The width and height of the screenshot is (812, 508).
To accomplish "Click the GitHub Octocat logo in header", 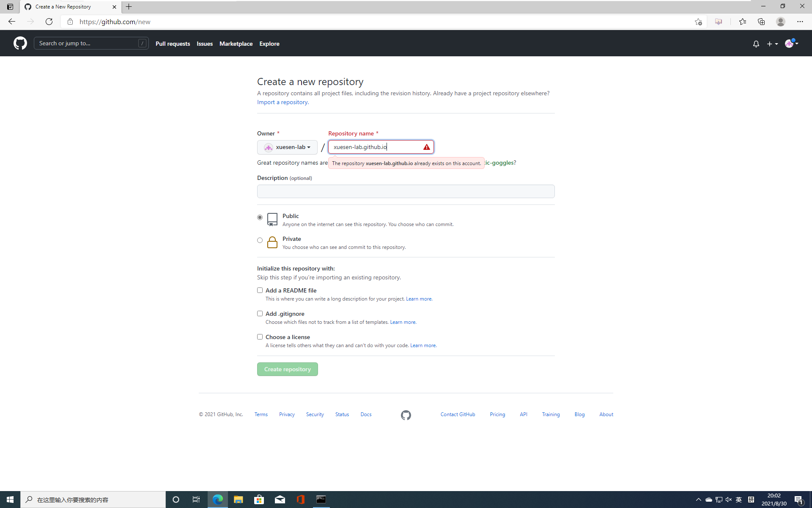I will 20,43.
